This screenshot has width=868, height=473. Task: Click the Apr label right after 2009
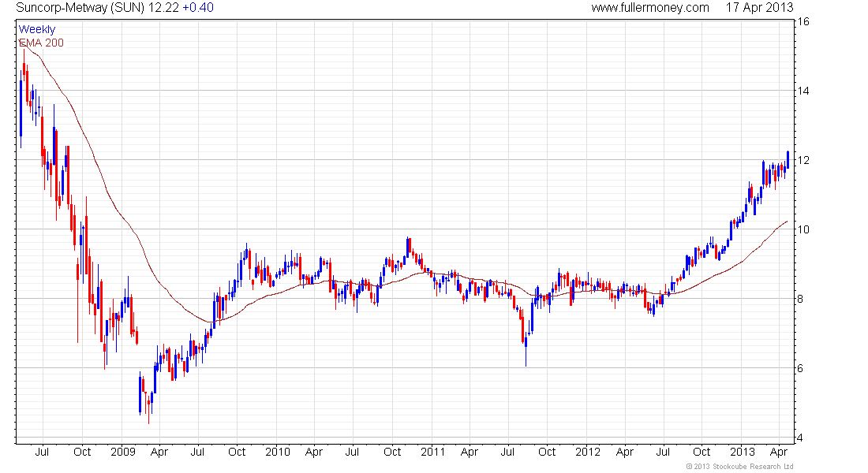coord(159,453)
